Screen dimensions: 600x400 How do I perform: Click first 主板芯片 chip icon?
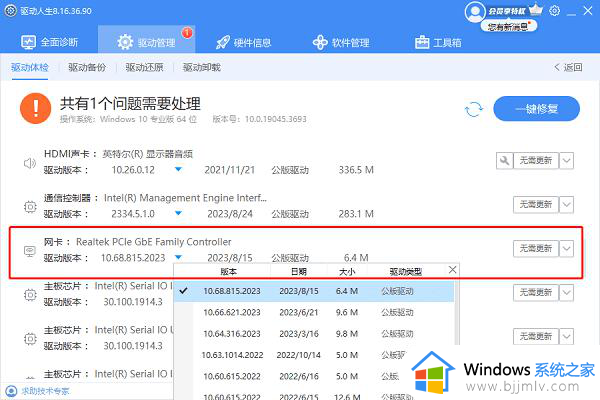30,295
